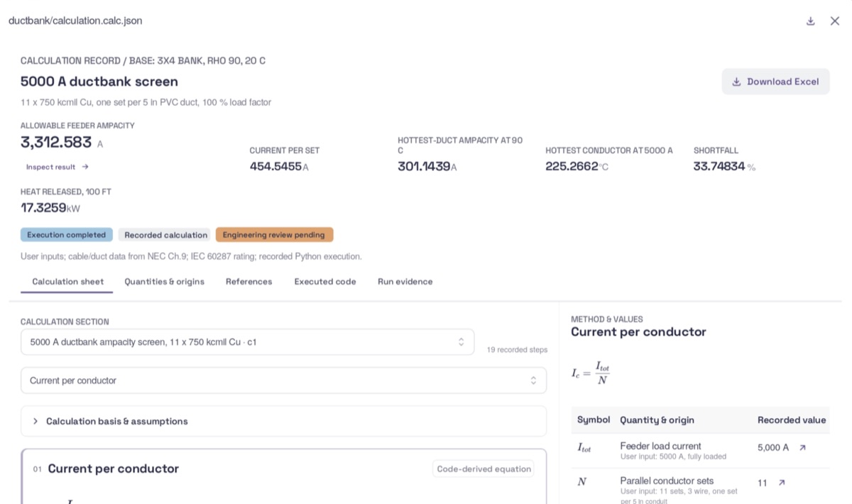Open the calculation section dropdown
The image size is (852, 504).
pyautogui.click(x=248, y=342)
